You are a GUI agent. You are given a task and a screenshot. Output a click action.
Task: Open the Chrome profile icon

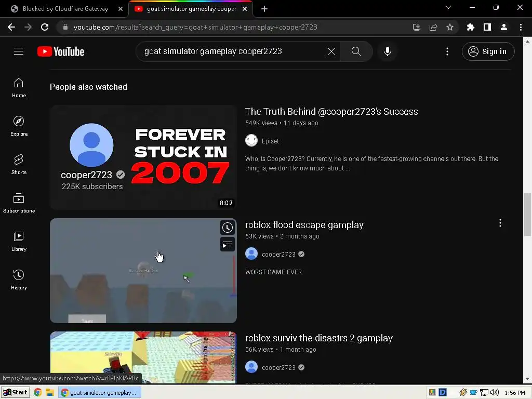[504, 27]
